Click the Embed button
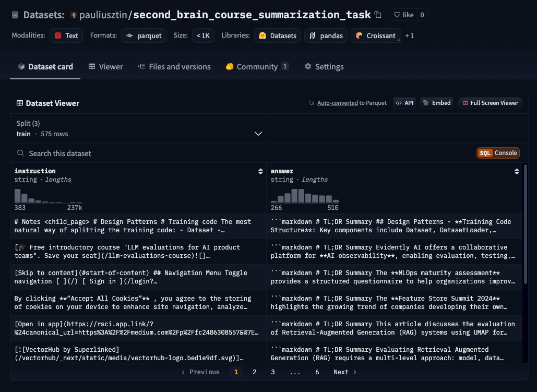 click(x=437, y=103)
